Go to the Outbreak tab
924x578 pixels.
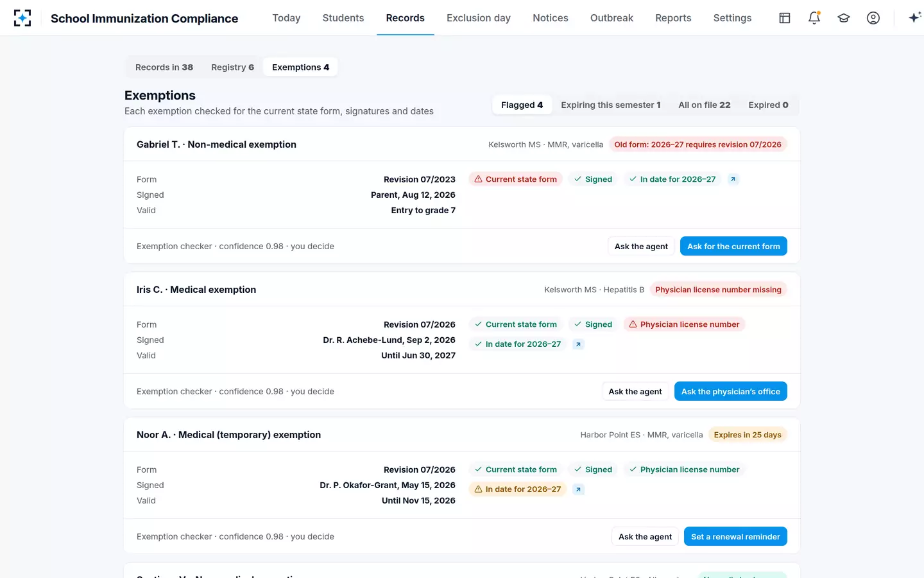click(x=612, y=18)
